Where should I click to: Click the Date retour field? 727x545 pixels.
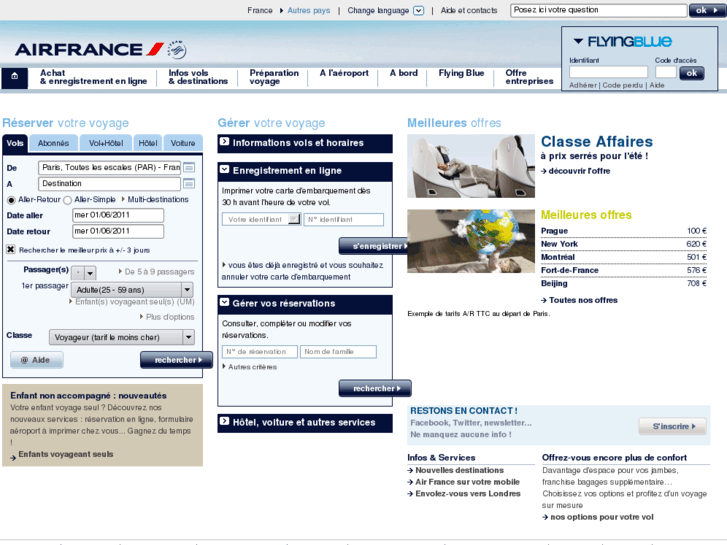(118, 231)
